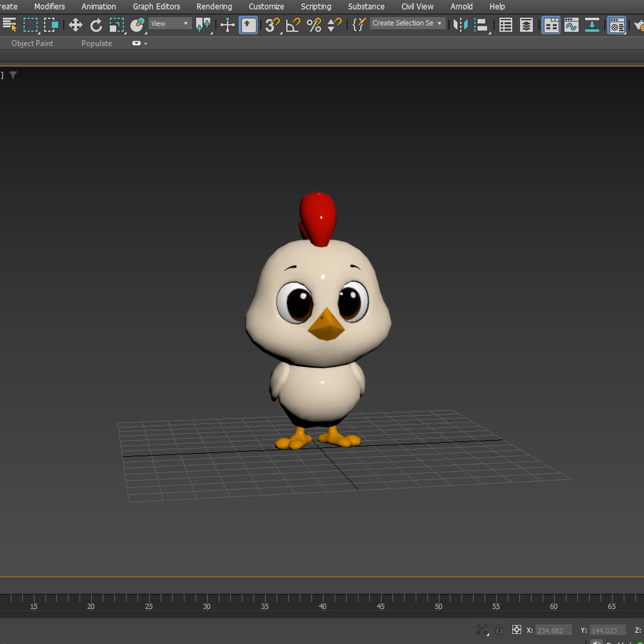Open the Customize menu
The height and width of the screenshot is (644, 644).
click(266, 7)
